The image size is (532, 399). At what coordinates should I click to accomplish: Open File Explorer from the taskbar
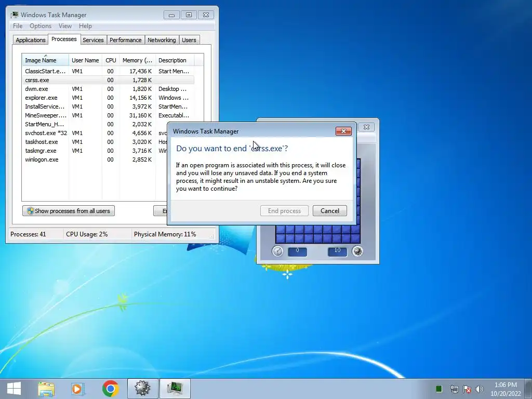(x=46, y=389)
